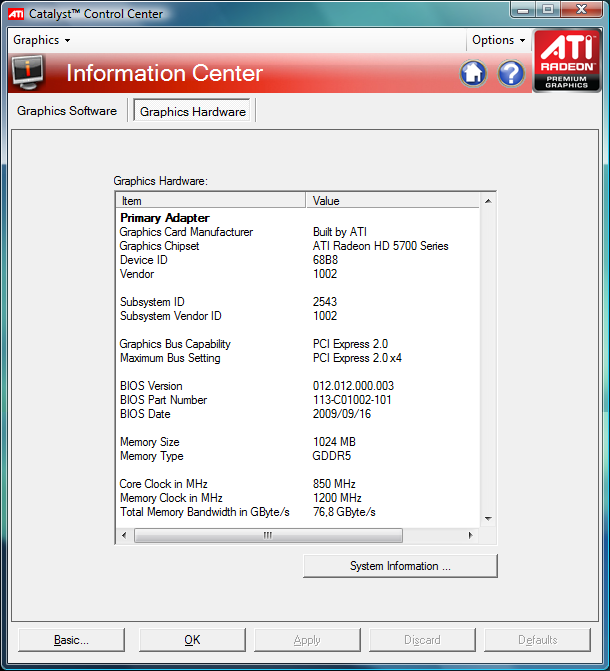Select the Maximum Bus Setting row

click(298, 358)
